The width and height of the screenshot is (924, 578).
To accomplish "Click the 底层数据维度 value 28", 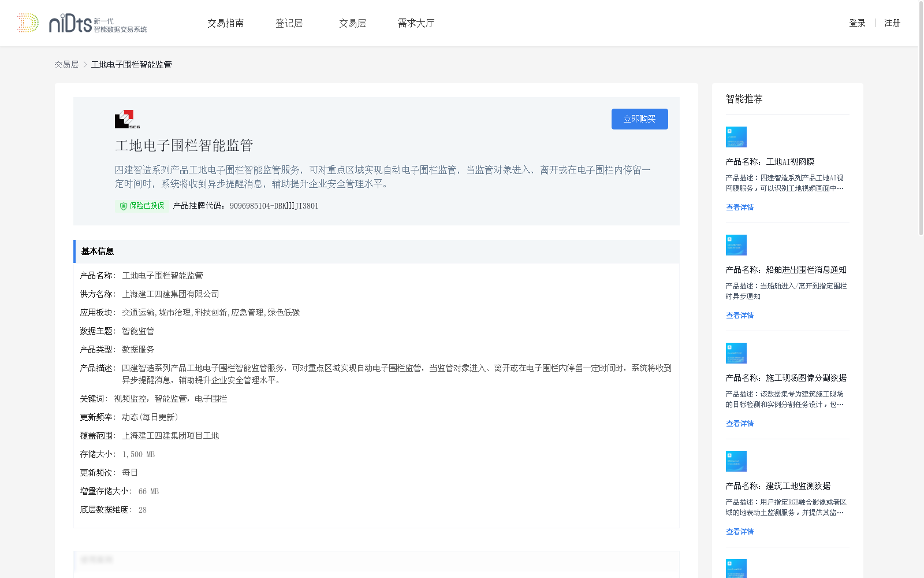I will 142,510.
